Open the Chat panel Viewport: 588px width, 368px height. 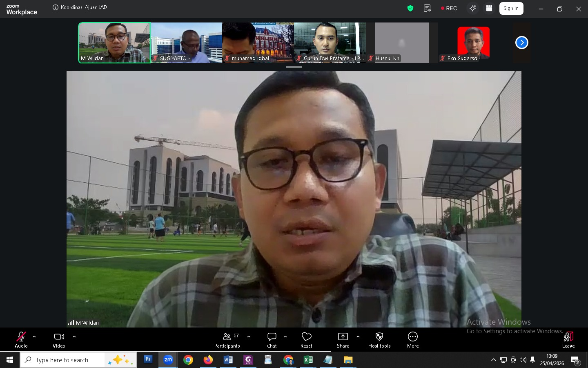click(x=272, y=339)
